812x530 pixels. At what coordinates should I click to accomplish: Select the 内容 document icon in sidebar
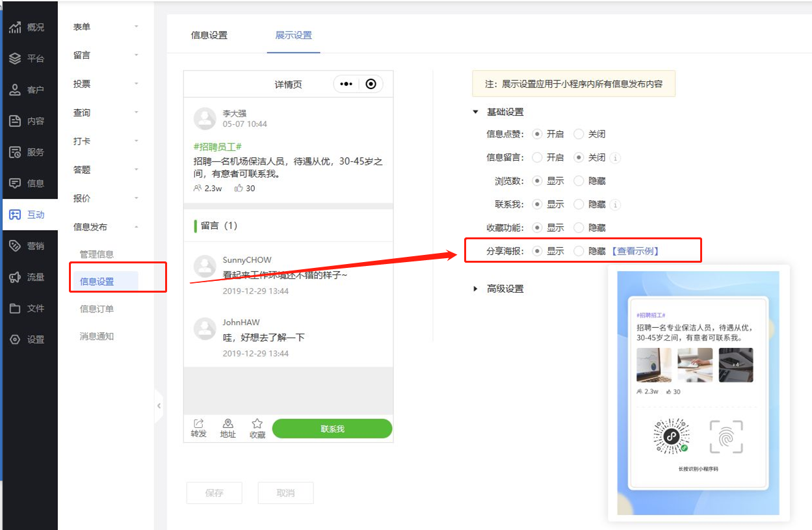(x=15, y=121)
